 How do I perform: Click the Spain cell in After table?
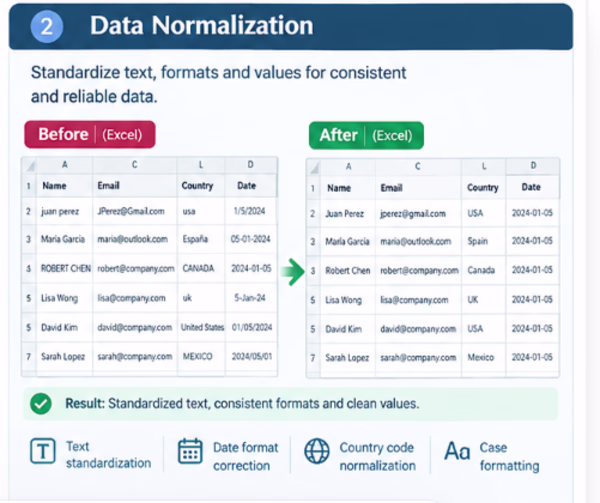coord(484,241)
